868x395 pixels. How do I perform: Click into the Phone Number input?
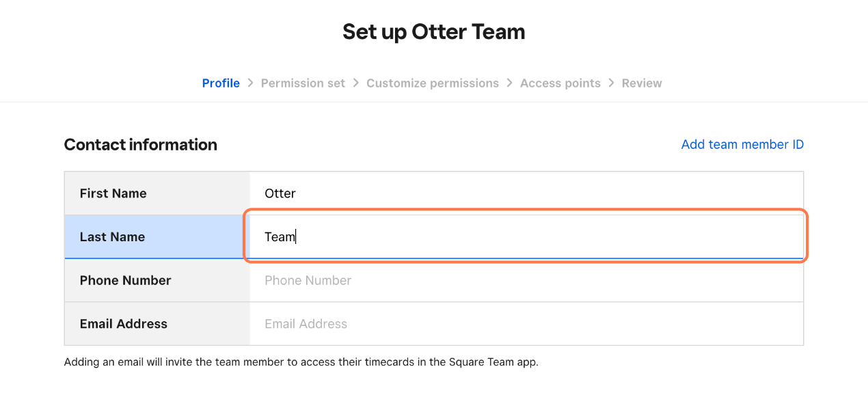pos(526,280)
